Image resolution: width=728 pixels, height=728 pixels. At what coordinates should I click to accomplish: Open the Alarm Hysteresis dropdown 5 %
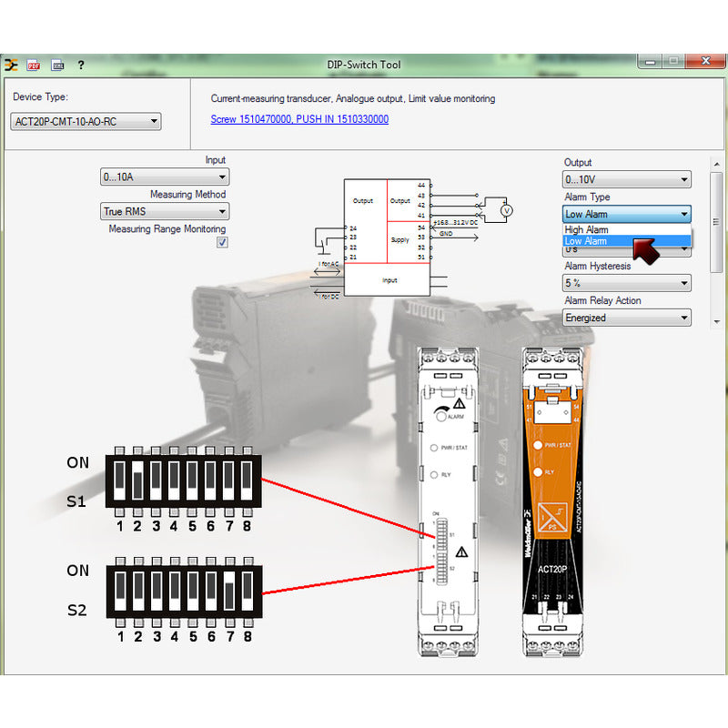[626, 283]
